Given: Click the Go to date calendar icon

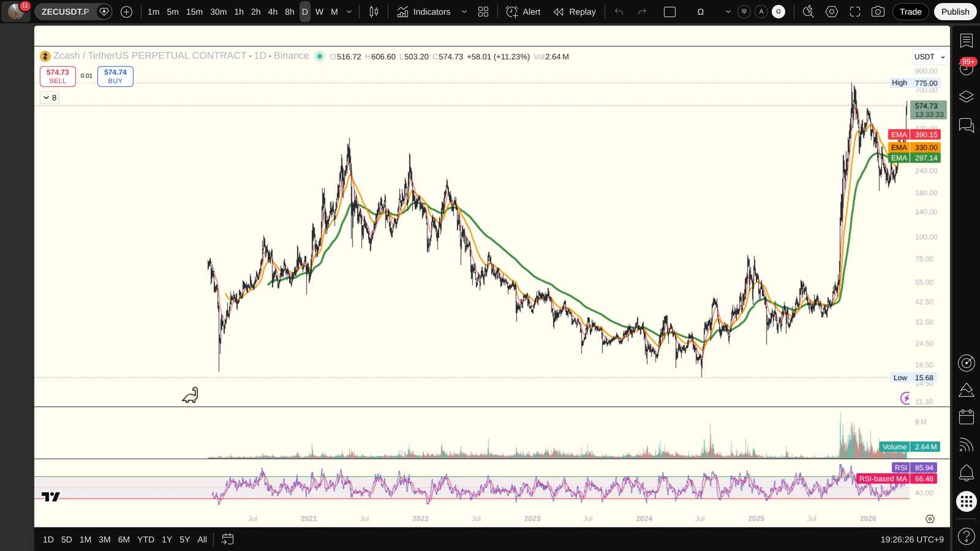Looking at the screenshot, I should [227, 539].
